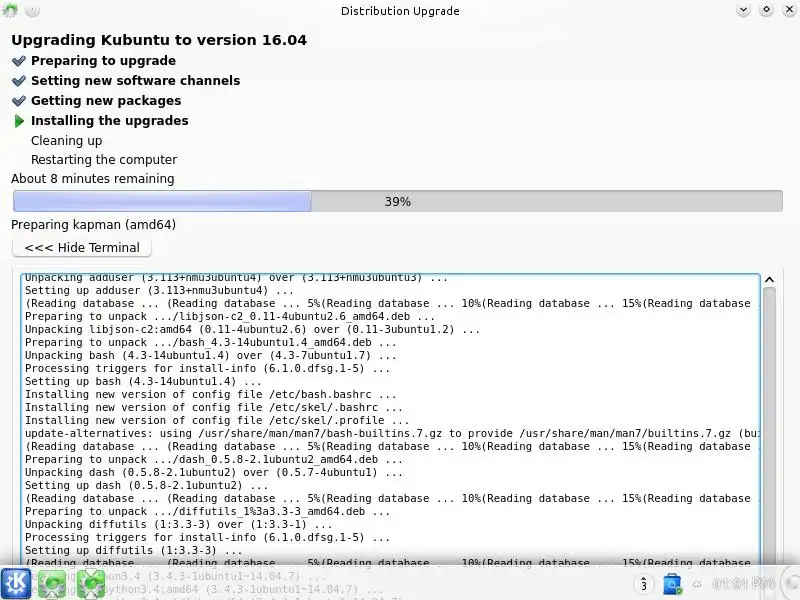Open the notifications counter showing 3
This screenshot has width=800, height=600.
point(644,584)
